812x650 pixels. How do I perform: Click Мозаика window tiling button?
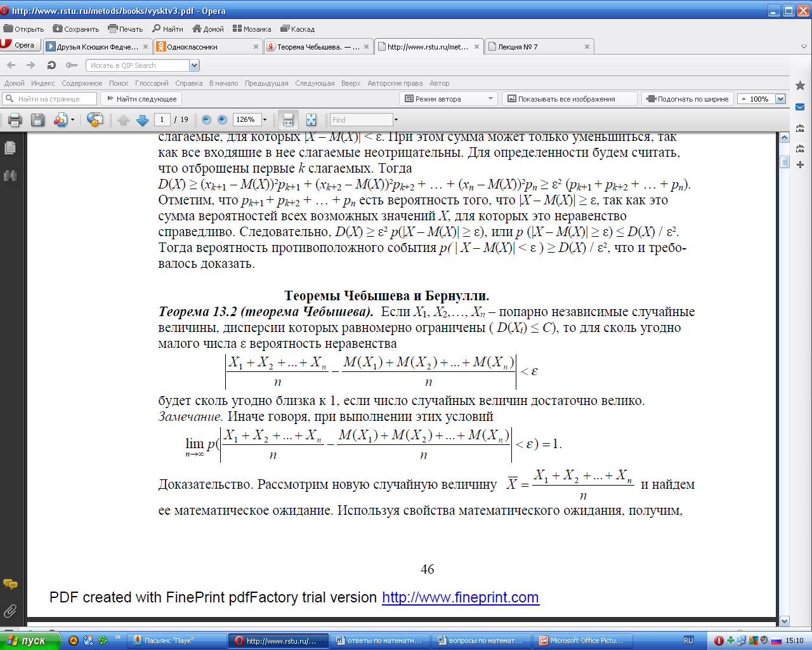click(252, 29)
